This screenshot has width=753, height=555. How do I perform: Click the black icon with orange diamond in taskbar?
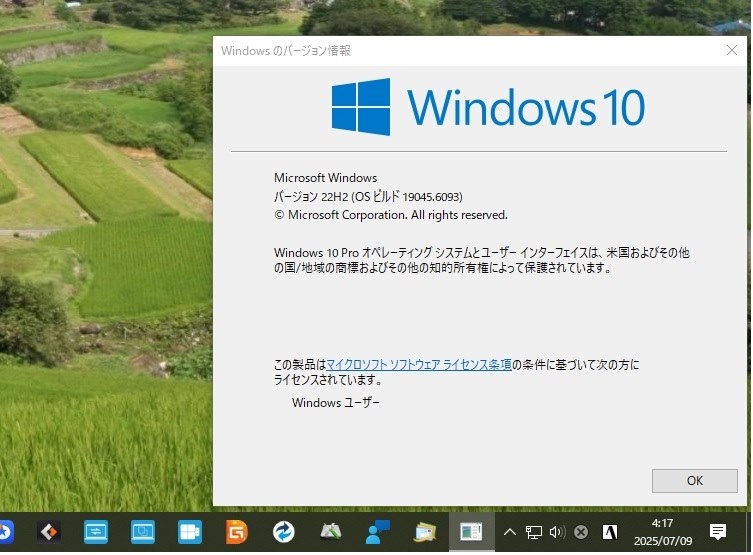pyautogui.click(x=49, y=532)
